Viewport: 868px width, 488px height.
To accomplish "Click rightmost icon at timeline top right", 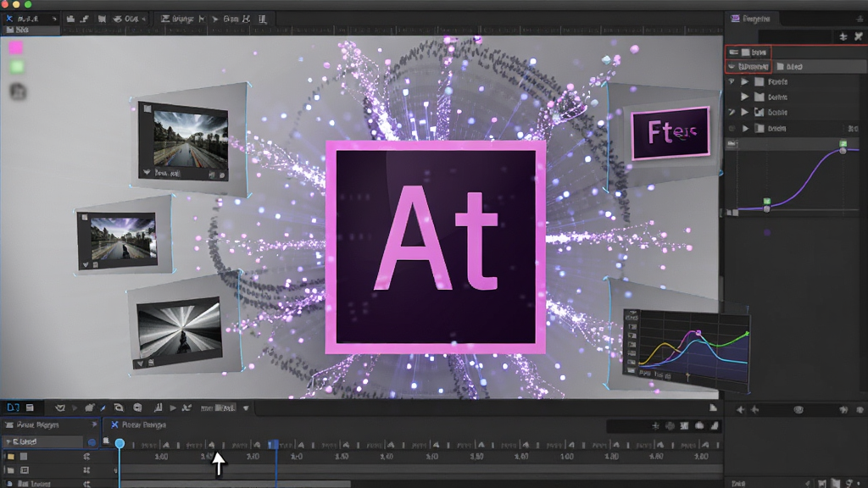I will tap(715, 425).
